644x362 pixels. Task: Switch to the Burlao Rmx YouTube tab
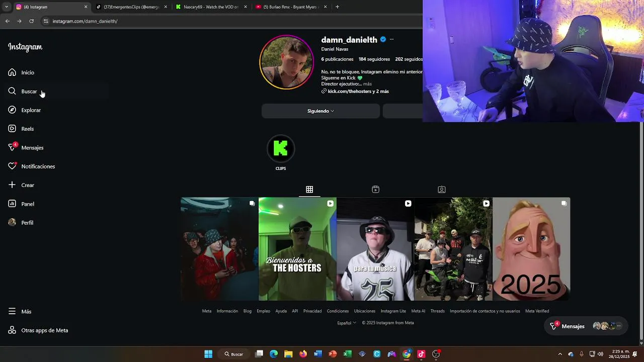291,7
